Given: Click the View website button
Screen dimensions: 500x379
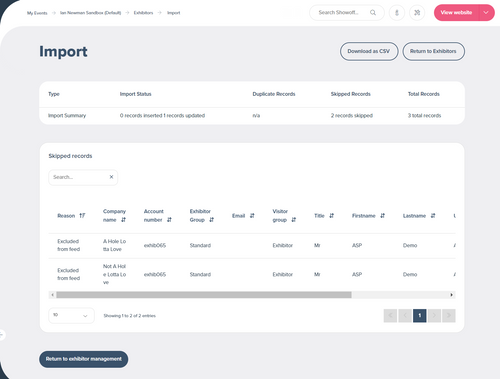Looking at the screenshot, I should point(456,13).
